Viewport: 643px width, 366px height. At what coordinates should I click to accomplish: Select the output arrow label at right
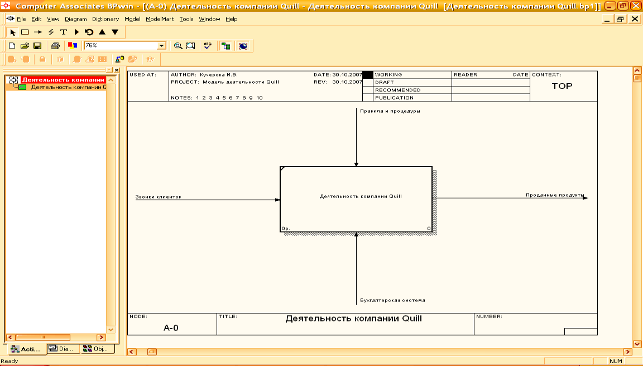(x=554, y=196)
